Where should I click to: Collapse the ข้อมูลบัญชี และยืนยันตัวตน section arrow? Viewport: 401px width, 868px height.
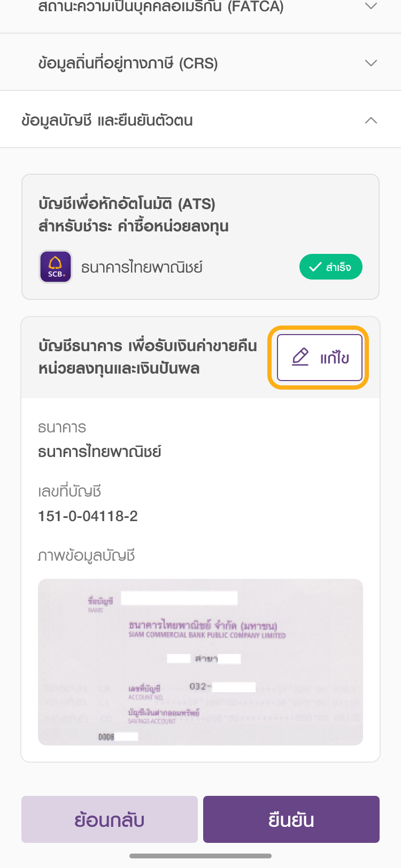[371, 120]
